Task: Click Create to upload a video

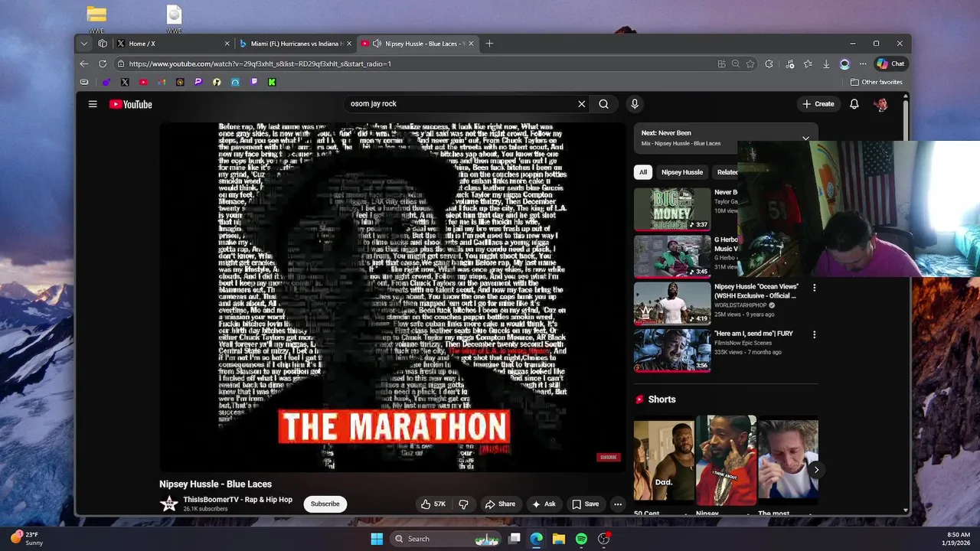Action: click(x=818, y=104)
